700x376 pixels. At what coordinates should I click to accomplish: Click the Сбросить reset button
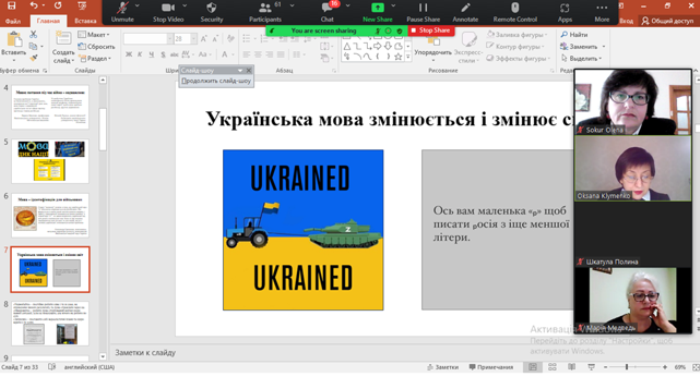pyautogui.click(x=96, y=46)
